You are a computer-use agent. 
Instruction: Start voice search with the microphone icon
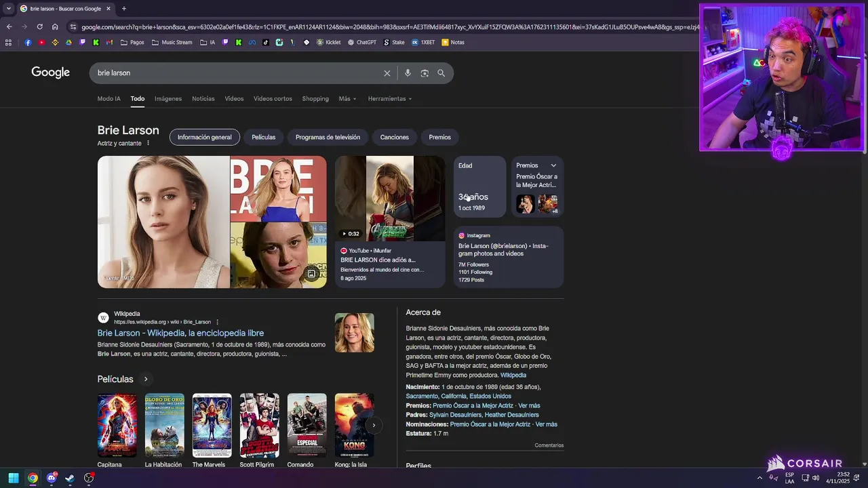[x=408, y=73]
